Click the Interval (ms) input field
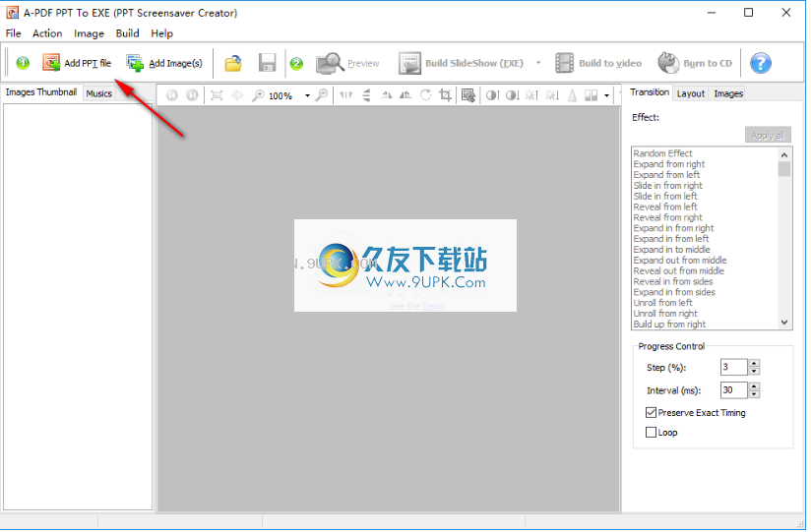 (x=733, y=390)
